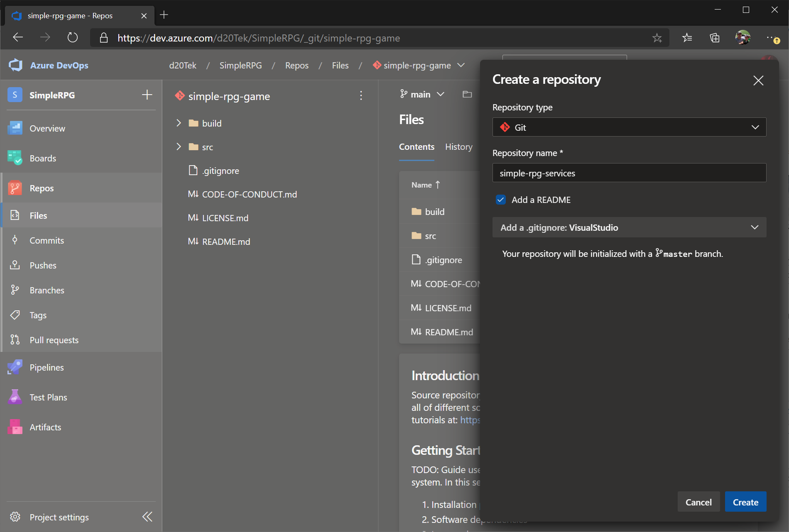Click the Branches icon
The image size is (789, 532).
click(15, 290)
